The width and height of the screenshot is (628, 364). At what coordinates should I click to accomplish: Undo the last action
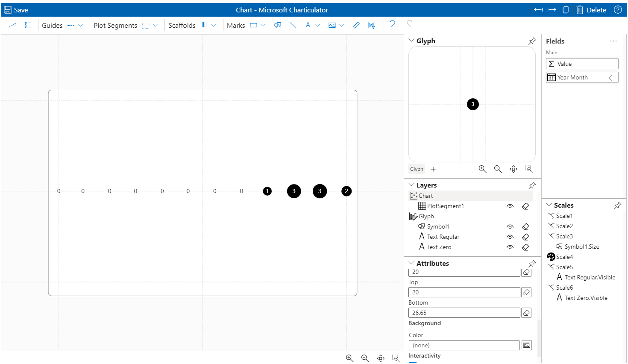(x=392, y=23)
